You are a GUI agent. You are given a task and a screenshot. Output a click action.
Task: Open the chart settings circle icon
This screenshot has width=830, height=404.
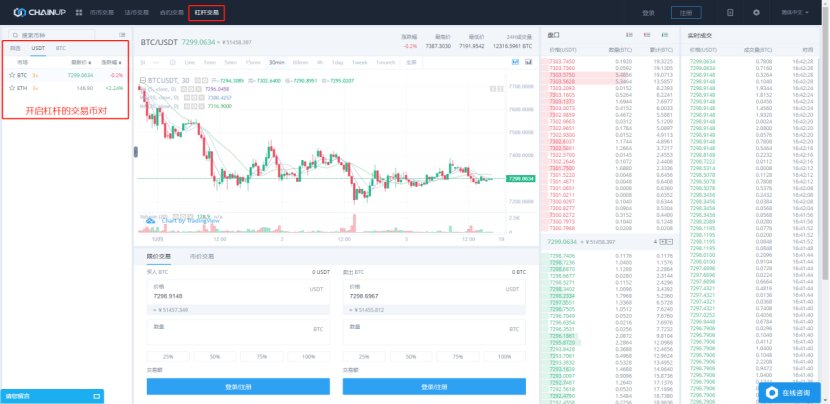pos(173,62)
